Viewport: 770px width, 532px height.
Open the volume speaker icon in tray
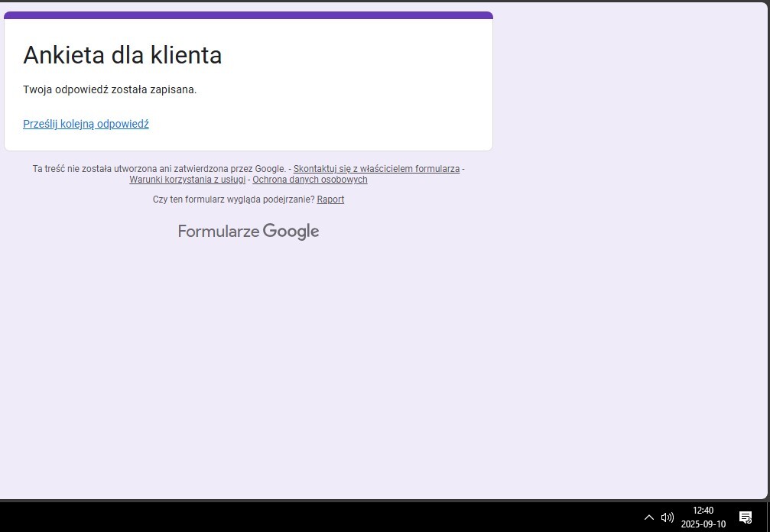coord(668,517)
